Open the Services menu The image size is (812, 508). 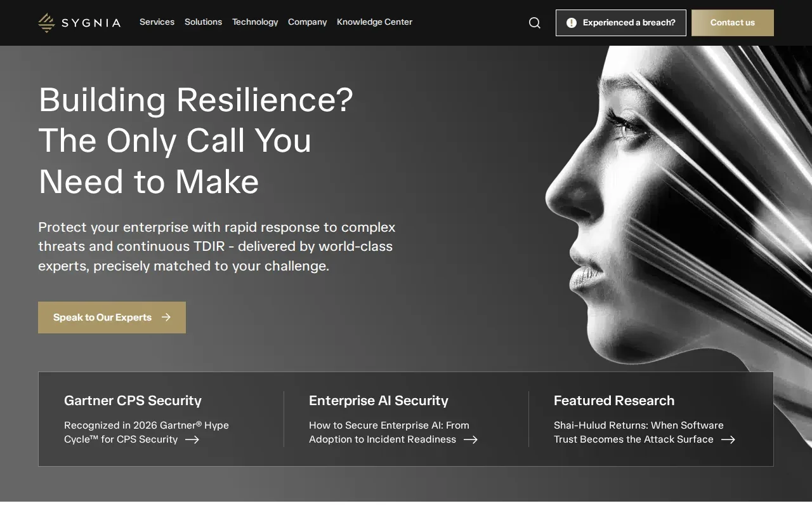click(x=157, y=22)
